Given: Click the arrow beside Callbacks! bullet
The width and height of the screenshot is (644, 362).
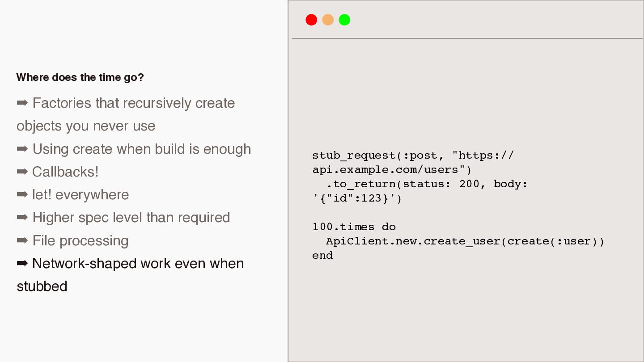Looking at the screenshot, I should [x=22, y=172].
